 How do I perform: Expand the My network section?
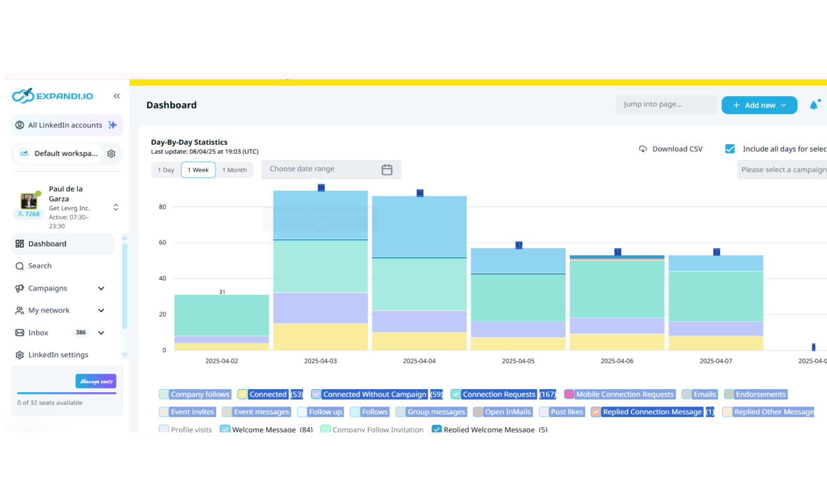(x=101, y=310)
